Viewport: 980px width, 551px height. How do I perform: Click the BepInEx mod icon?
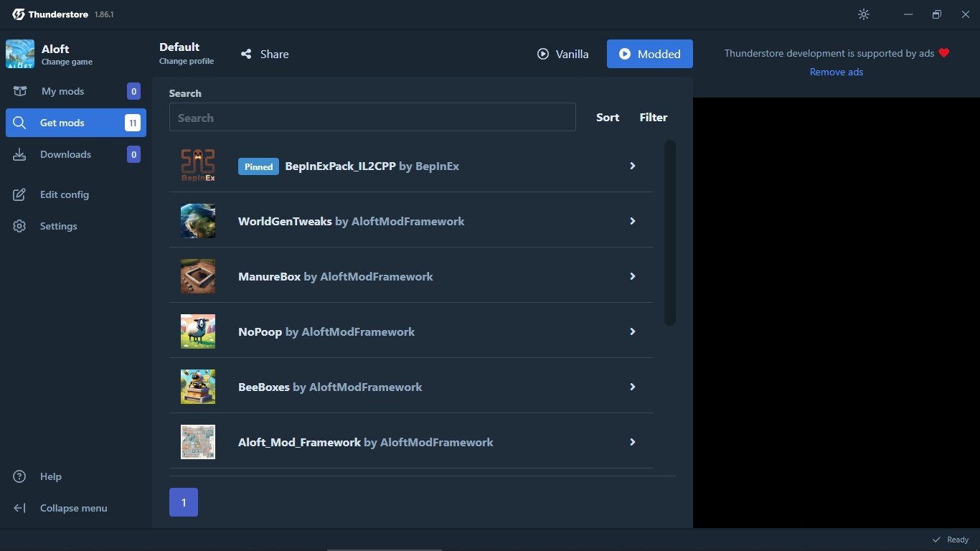[198, 166]
